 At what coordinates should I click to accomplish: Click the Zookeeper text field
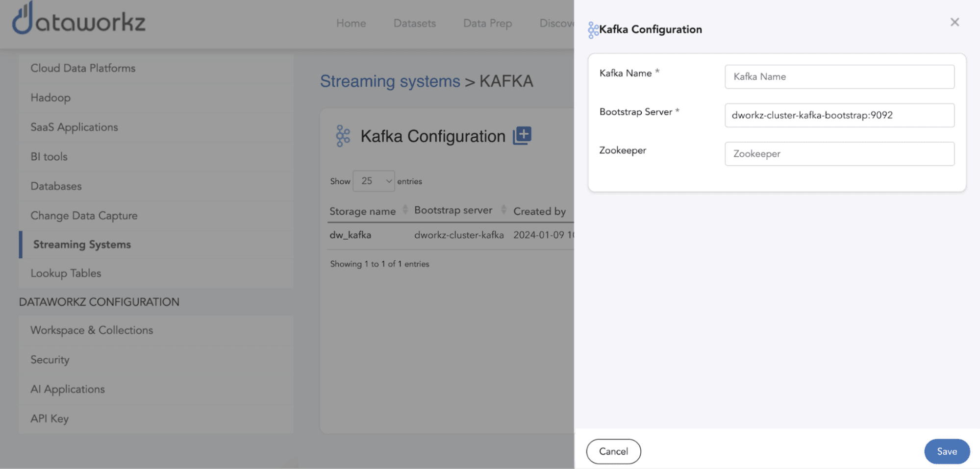[x=839, y=154]
